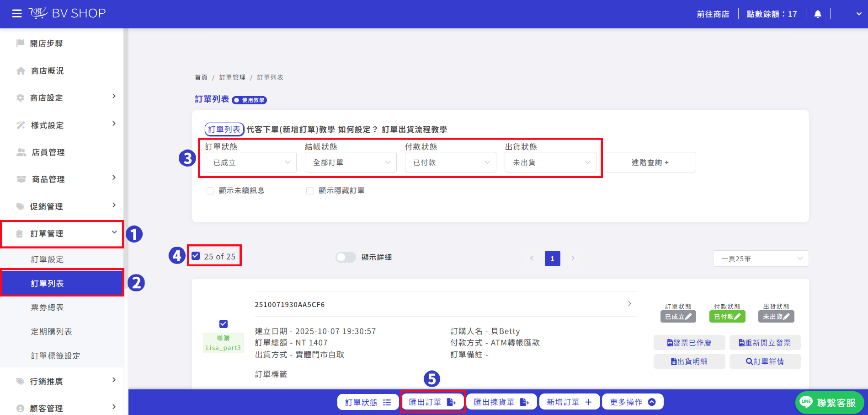
Task: Check 顯示未讀訊息 checkbox
Action: tap(210, 191)
